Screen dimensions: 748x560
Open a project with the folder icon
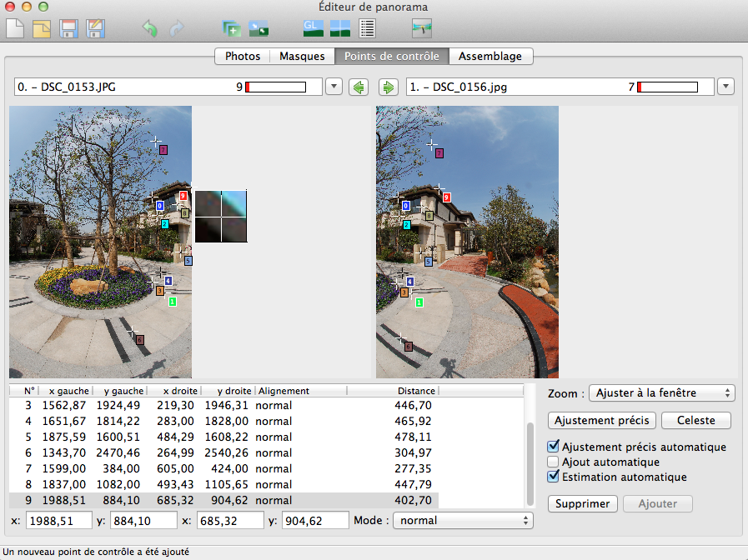pos(42,29)
